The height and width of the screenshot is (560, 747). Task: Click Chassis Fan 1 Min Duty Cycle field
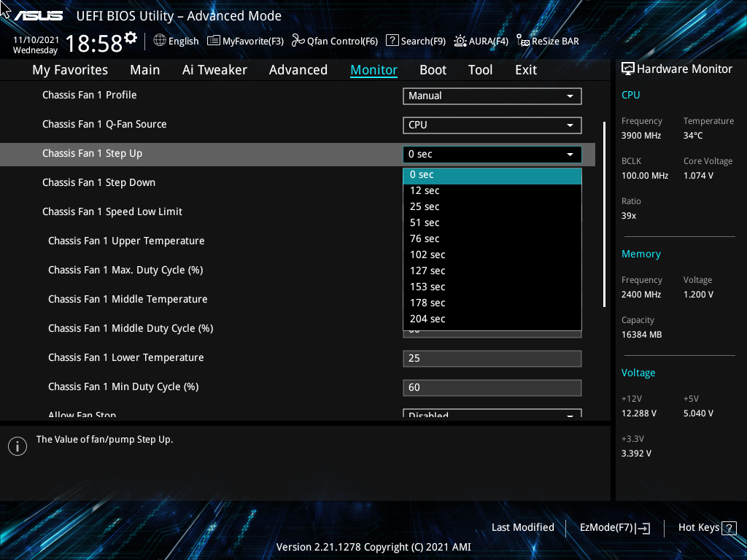click(492, 387)
